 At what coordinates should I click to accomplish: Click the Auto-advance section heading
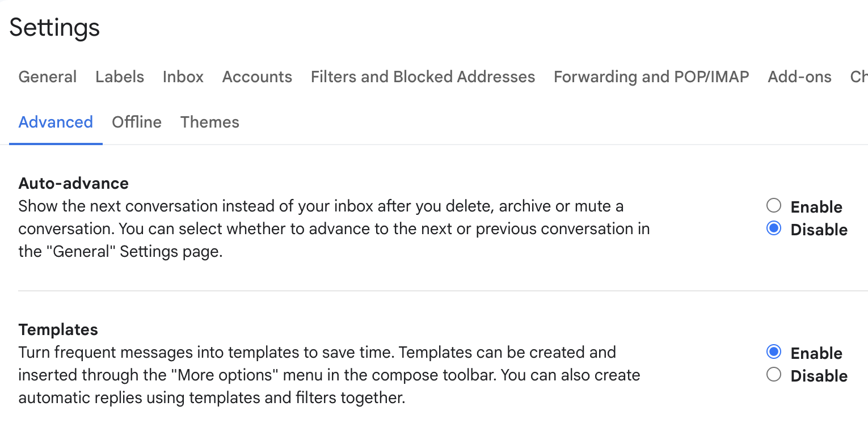click(74, 184)
